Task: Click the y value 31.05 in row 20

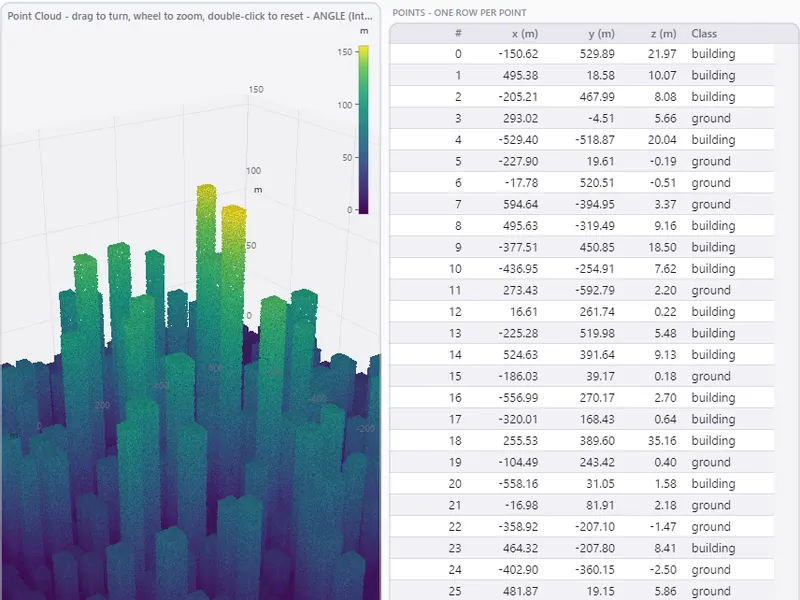Action: coord(601,484)
